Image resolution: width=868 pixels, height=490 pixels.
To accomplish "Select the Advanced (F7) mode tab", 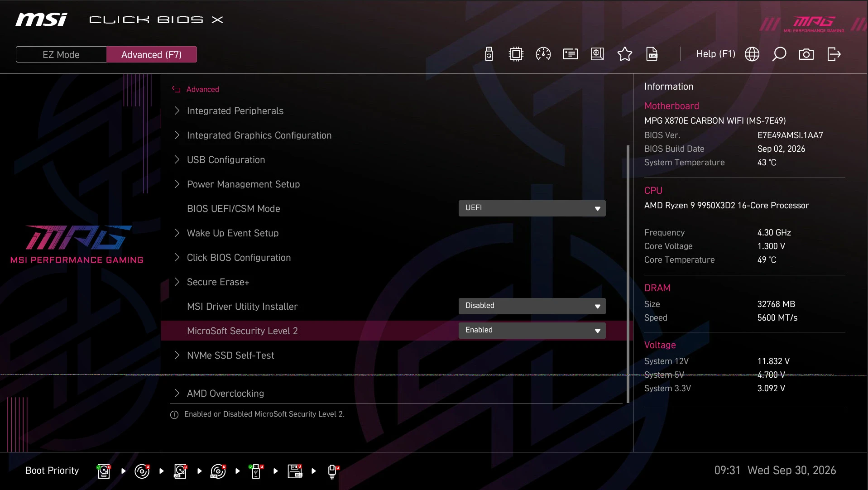I will pyautogui.click(x=152, y=54).
